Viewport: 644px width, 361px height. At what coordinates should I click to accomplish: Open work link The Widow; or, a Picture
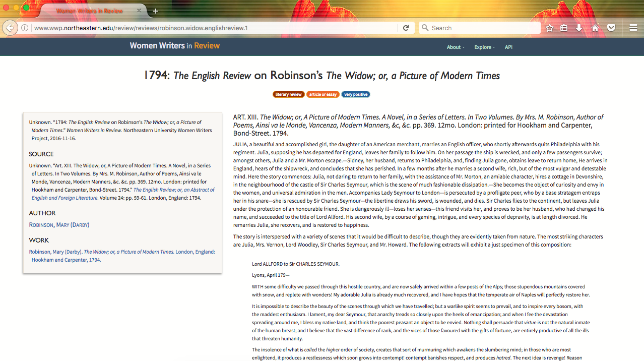pyautogui.click(x=122, y=256)
